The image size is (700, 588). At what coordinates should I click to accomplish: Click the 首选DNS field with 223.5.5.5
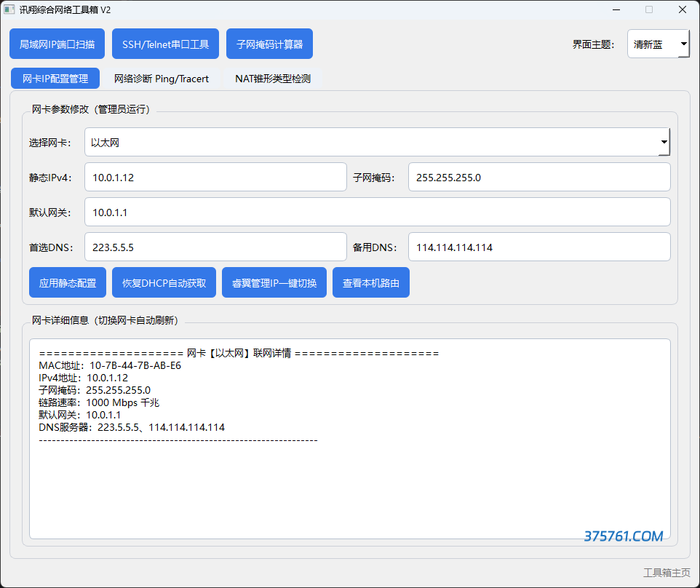(x=215, y=247)
